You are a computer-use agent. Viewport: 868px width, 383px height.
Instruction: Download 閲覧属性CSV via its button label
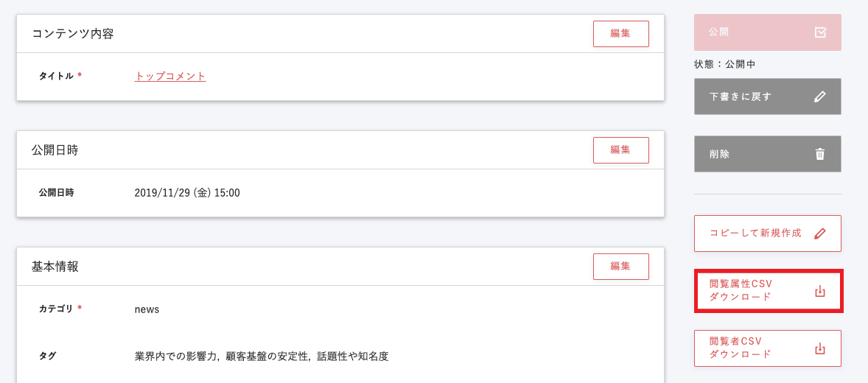741,291
